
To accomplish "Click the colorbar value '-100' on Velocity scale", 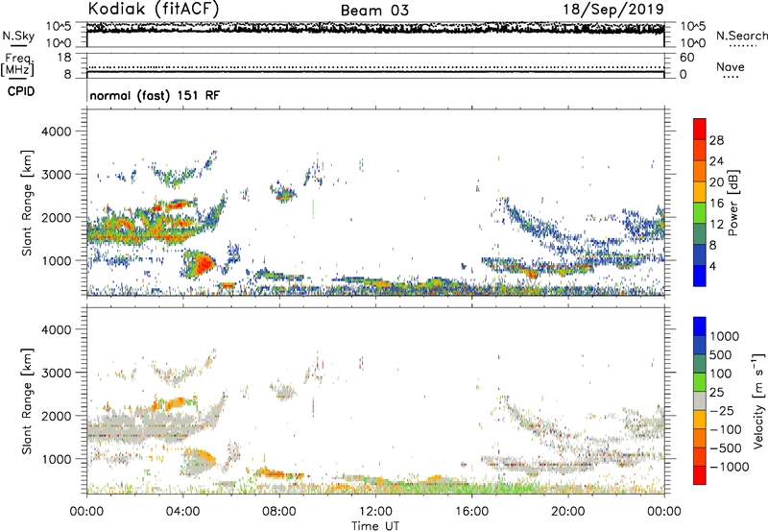I will click(x=727, y=429).
